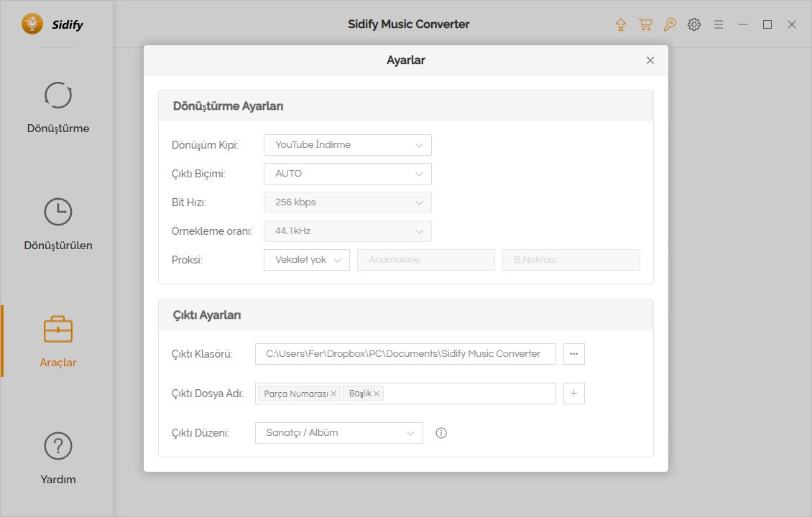Open the Örnekleme oranı dropdown
The width and height of the screenshot is (812, 517).
tap(348, 231)
